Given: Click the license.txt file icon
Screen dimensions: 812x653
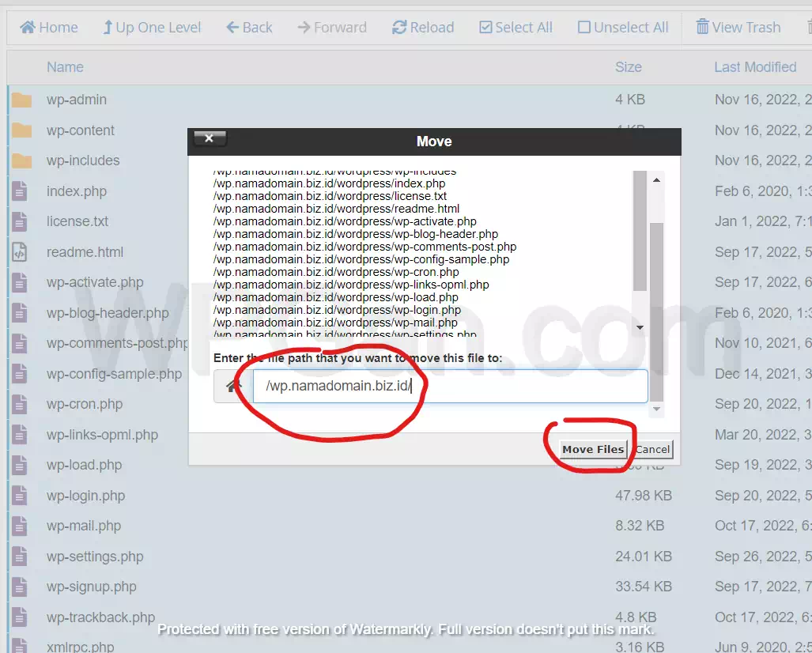Looking at the screenshot, I should coord(20,221).
